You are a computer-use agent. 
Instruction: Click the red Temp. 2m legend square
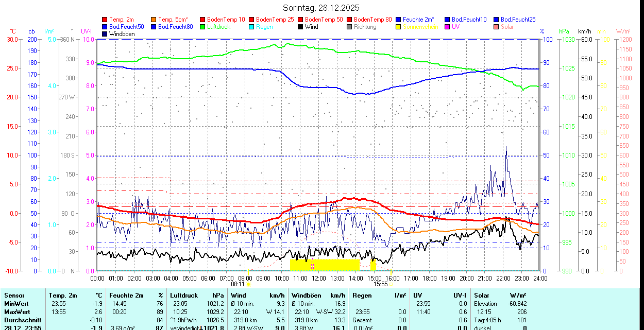point(105,20)
